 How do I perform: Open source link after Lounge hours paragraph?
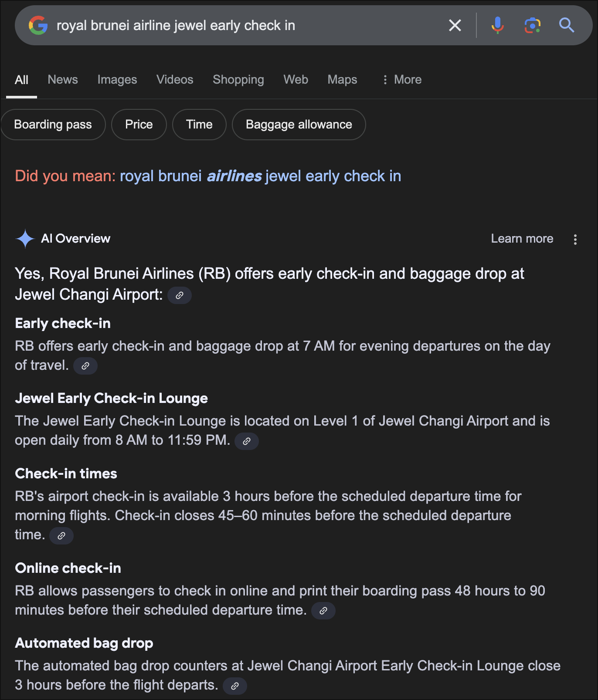click(x=247, y=441)
